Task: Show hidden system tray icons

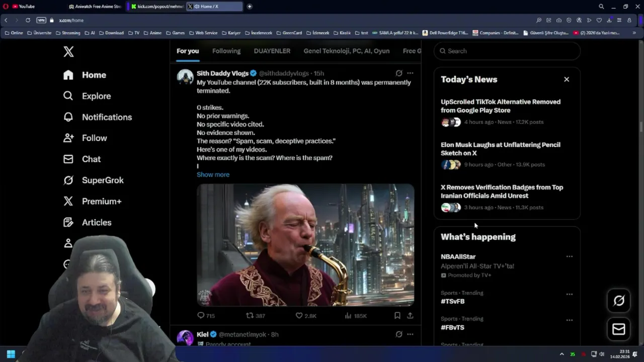Action: click(x=562, y=354)
